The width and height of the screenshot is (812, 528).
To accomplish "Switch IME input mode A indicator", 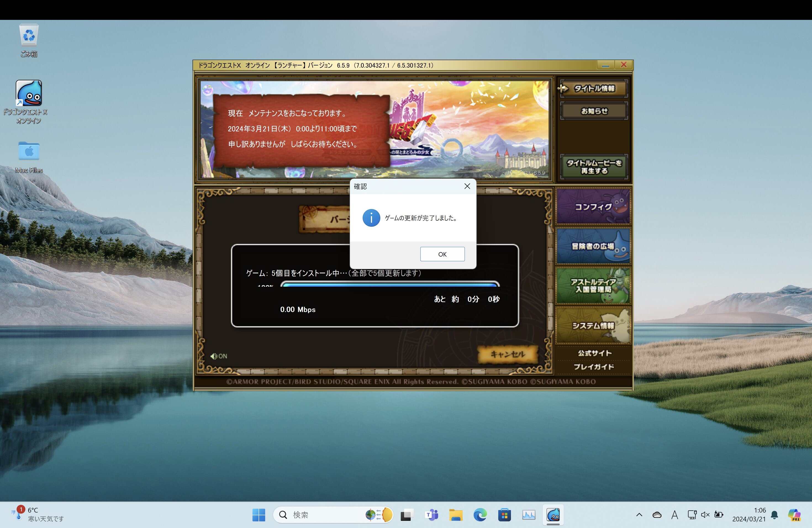I will tap(674, 515).
